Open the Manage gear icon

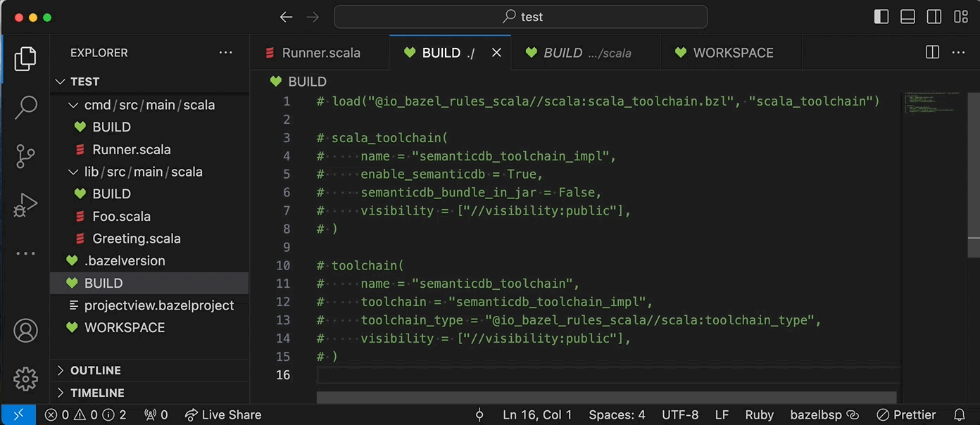(x=25, y=379)
